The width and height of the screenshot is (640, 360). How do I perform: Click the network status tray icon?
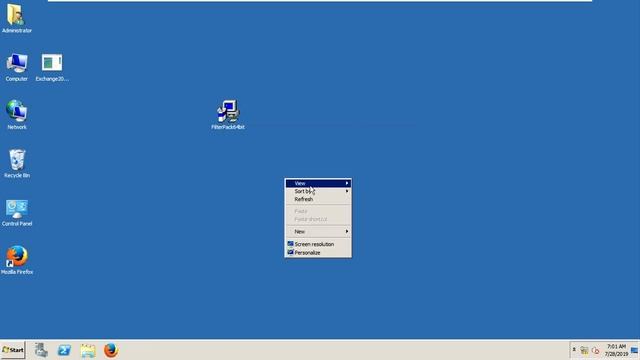584,350
